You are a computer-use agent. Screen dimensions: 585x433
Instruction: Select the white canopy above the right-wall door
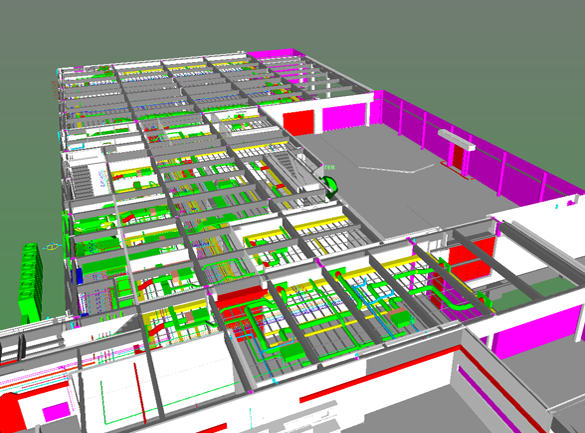tap(457, 139)
